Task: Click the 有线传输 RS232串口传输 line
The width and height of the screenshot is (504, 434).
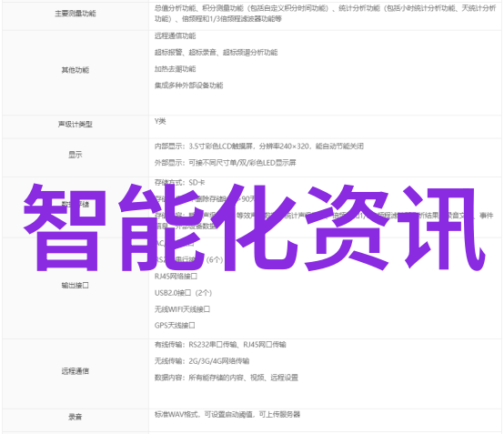Action: point(220,345)
